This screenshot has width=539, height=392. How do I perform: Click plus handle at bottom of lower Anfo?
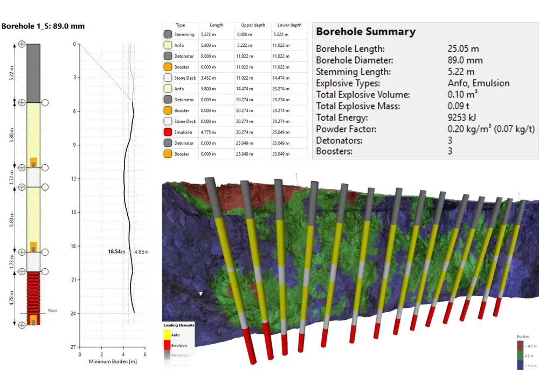[x=22, y=253]
